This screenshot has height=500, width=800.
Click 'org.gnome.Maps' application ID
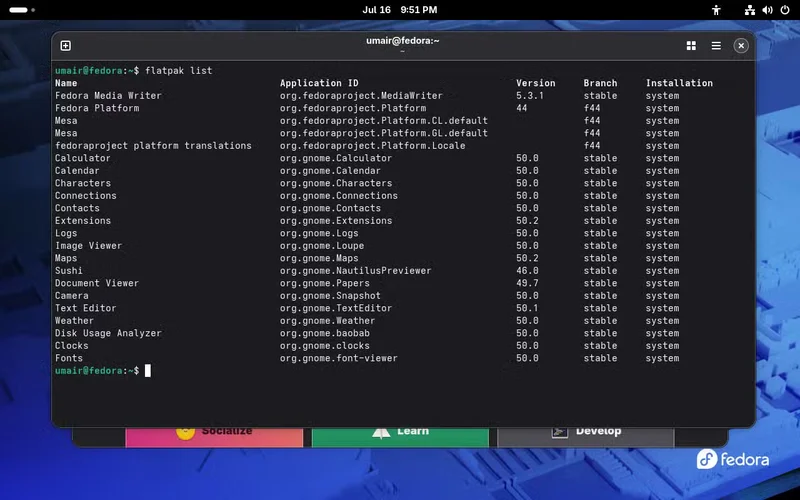[x=319, y=258]
